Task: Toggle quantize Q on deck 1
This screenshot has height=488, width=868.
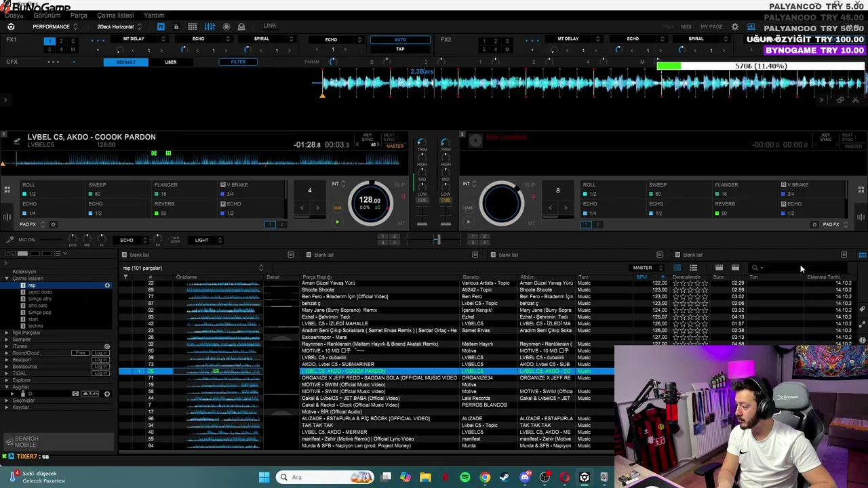Action: [403, 197]
